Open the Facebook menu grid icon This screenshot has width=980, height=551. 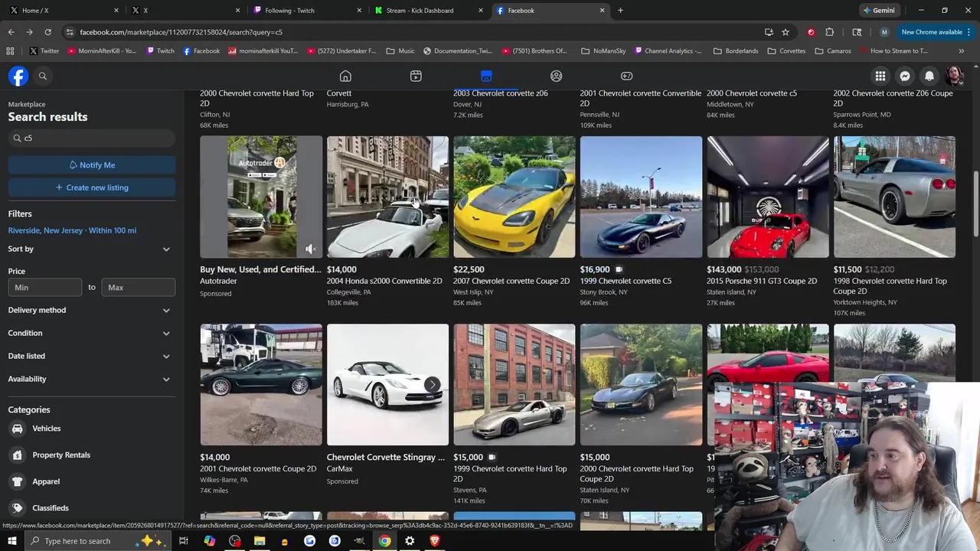pyautogui.click(x=880, y=76)
